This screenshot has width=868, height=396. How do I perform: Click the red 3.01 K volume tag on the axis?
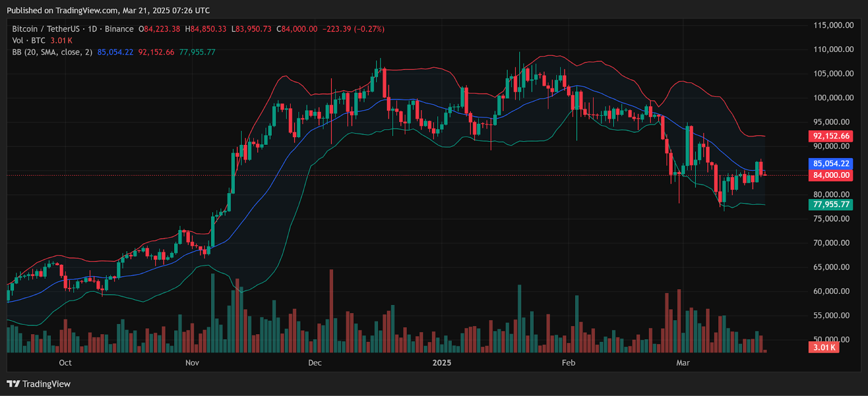(x=824, y=347)
